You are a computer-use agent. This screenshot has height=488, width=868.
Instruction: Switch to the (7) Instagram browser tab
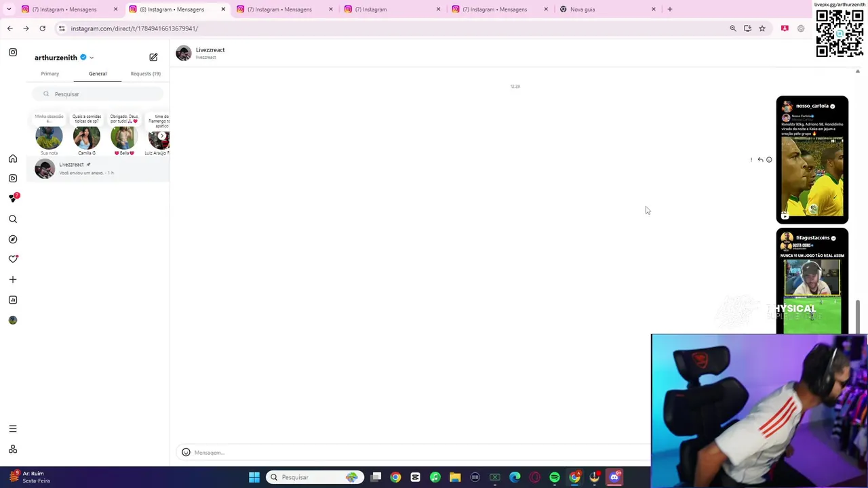tap(393, 9)
